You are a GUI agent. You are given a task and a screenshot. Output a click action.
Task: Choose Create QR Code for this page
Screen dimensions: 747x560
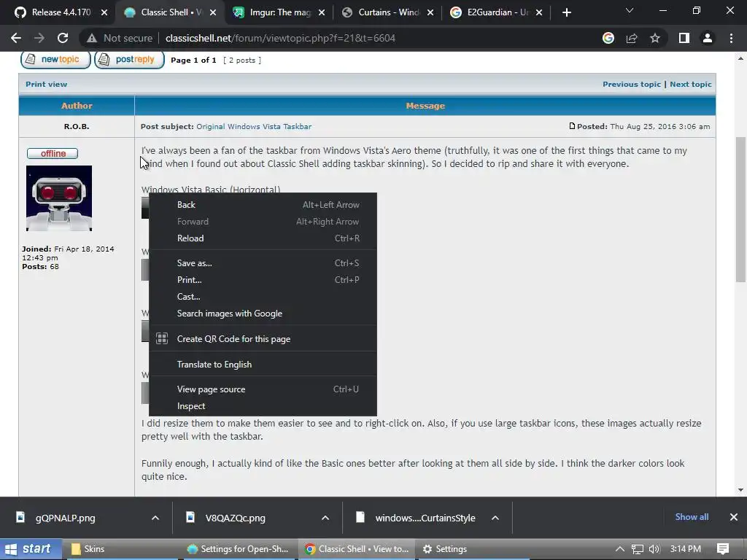pos(263,339)
